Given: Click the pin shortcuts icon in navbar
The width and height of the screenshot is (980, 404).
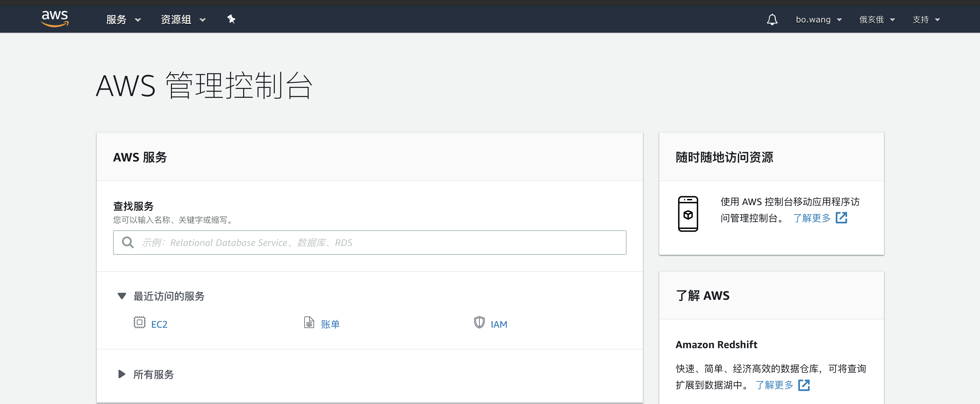Looking at the screenshot, I should pos(231,19).
